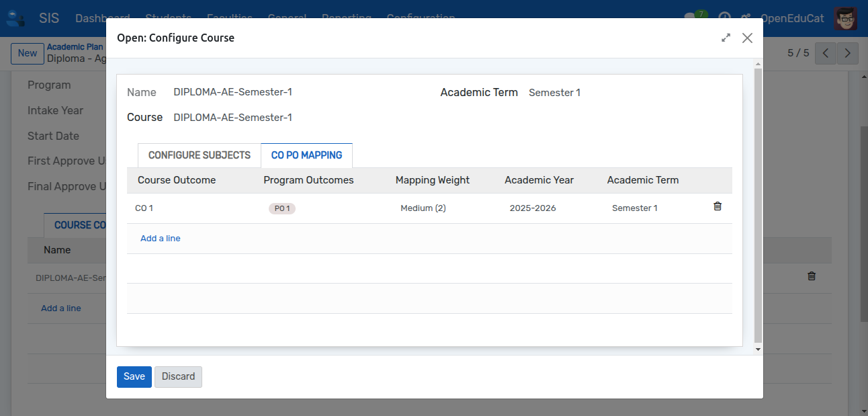868x416 pixels.
Task: Open the activities clock icon
Action: click(x=724, y=18)
